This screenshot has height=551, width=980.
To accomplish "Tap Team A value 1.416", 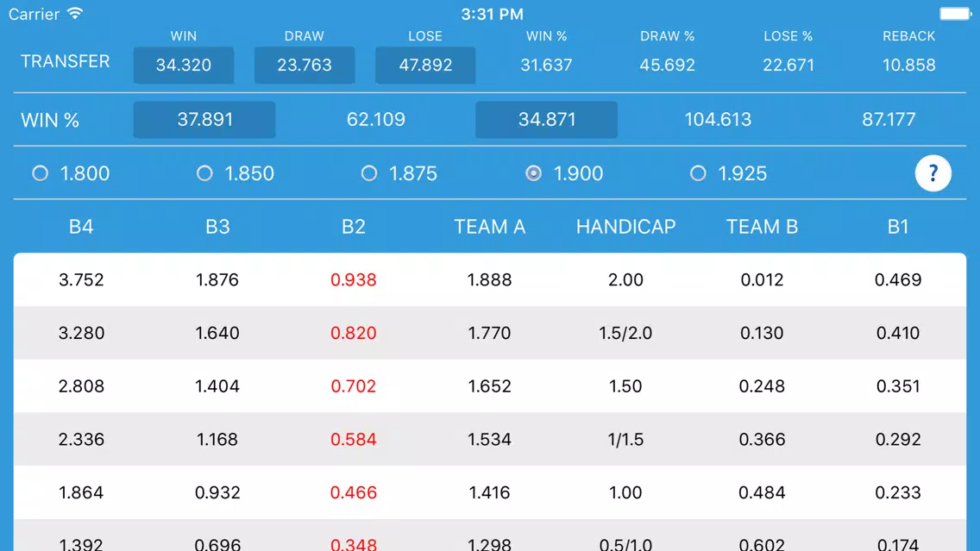I will (489, 492).
